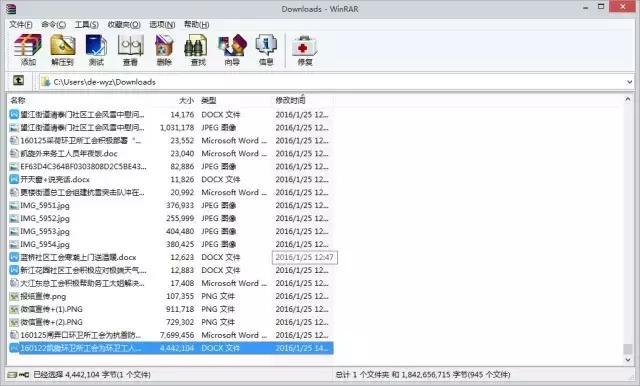Maximize the WinRAR window
This screenshot has width=640, height=386.
point(601,7)
